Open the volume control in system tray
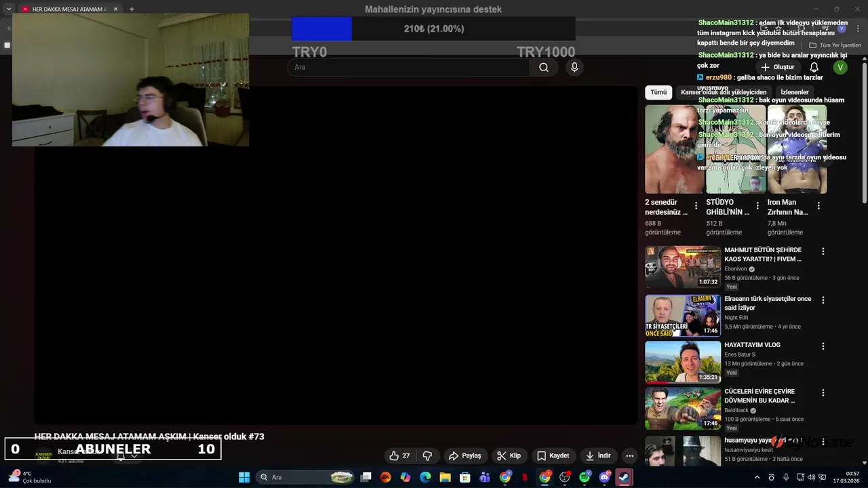 tap(812, 477)
